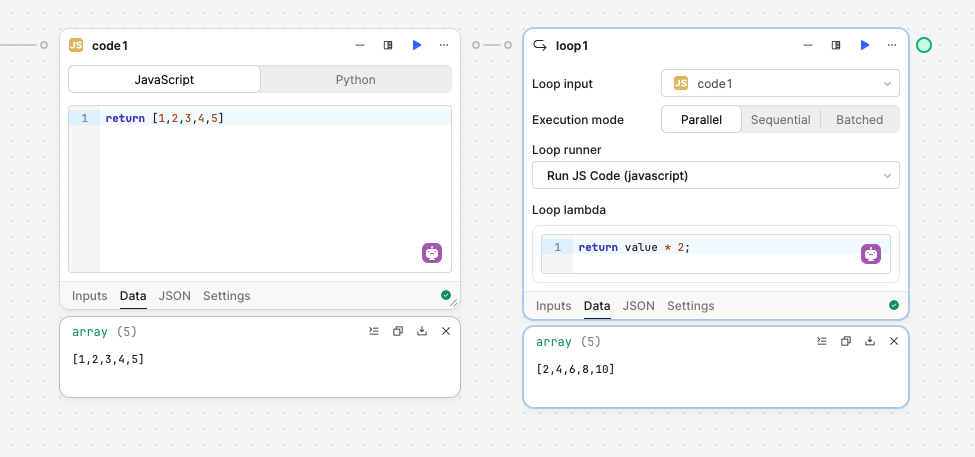Click the code1 block resize handle corner

point(454,303)
